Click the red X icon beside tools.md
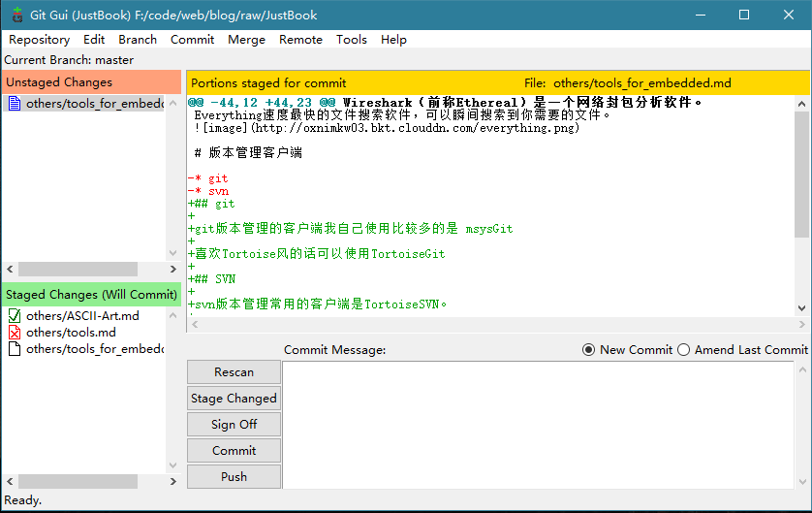812x513 pixels. pos(15,333)
